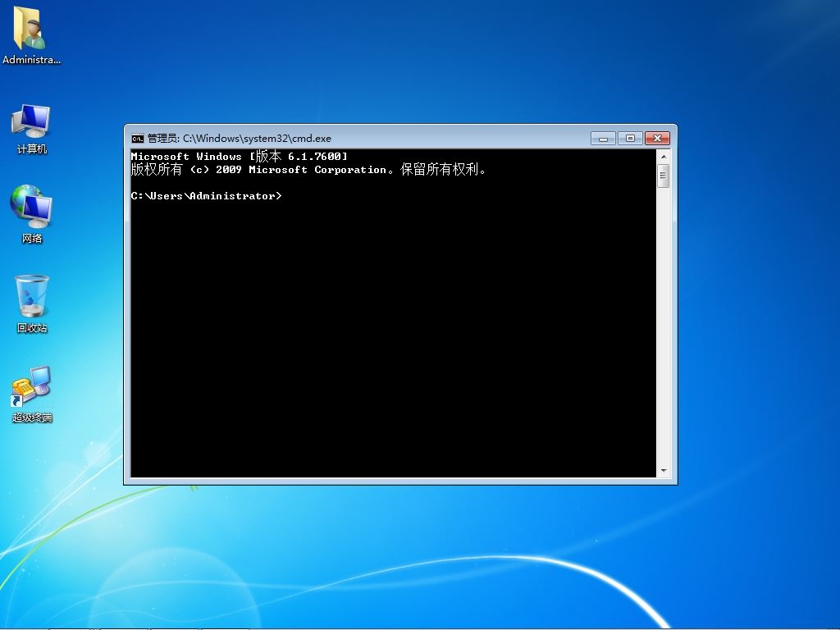Maximize the cmd.exe window
This screenshot has height=630, width=840.
(630, 139)
